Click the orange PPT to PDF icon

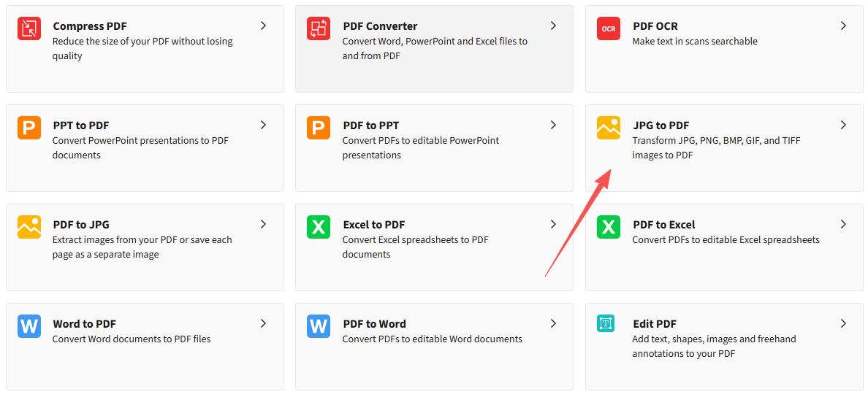(x=28, y=128)
